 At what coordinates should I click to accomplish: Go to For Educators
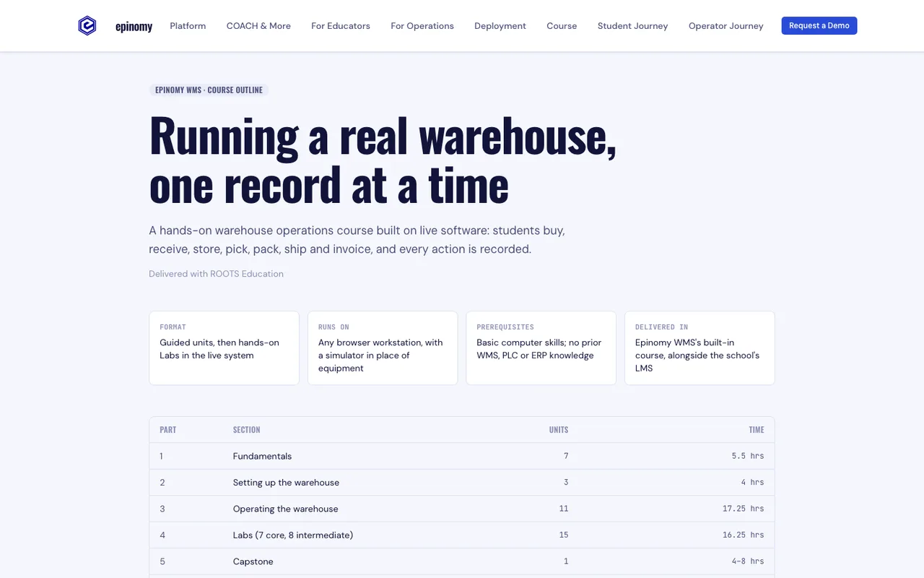[x=341, y=26]
